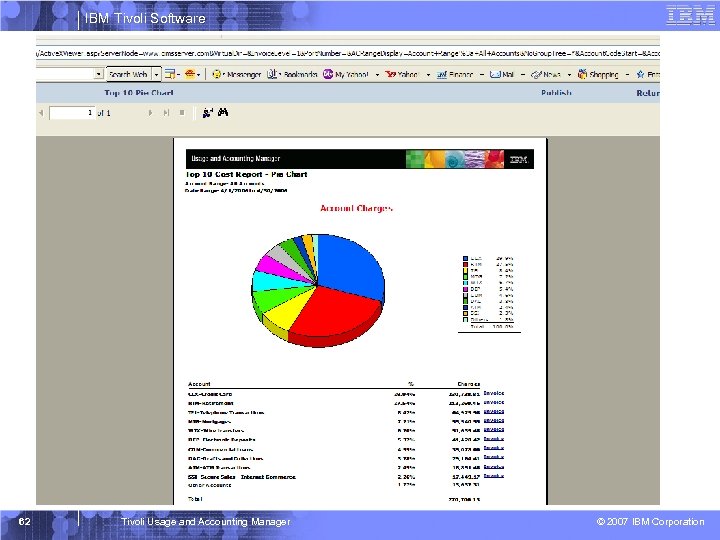The image size is (720, 540).
Task: Go to the next report page arrow
Action: (150, 112)
